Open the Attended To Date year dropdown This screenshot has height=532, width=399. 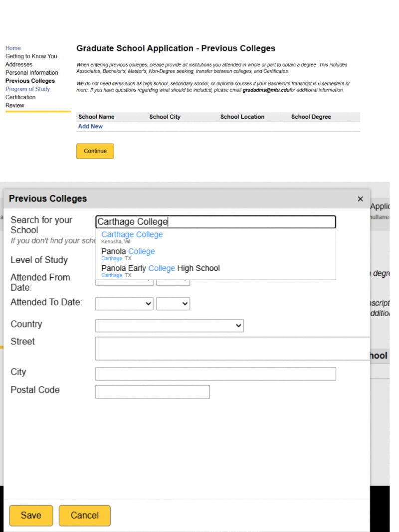click(173, 304)
